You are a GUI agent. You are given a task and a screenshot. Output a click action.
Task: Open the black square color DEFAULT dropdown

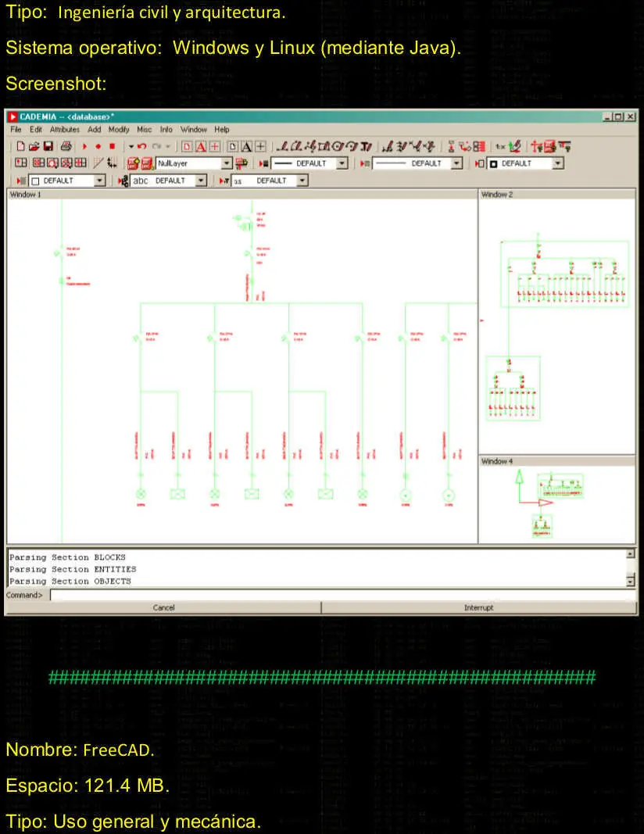tap(557, 163)
